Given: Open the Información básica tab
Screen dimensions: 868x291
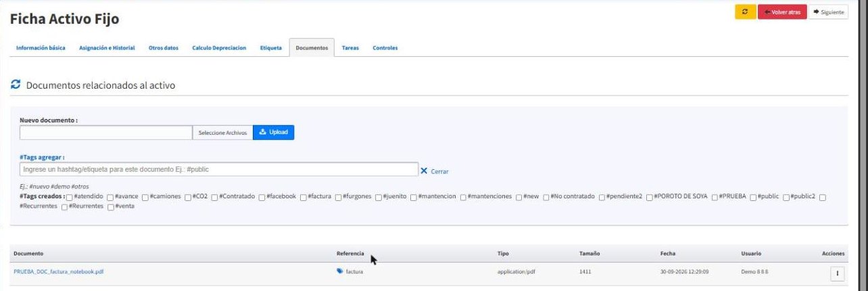Looking at the screenshot, I should tap(41, 48).
